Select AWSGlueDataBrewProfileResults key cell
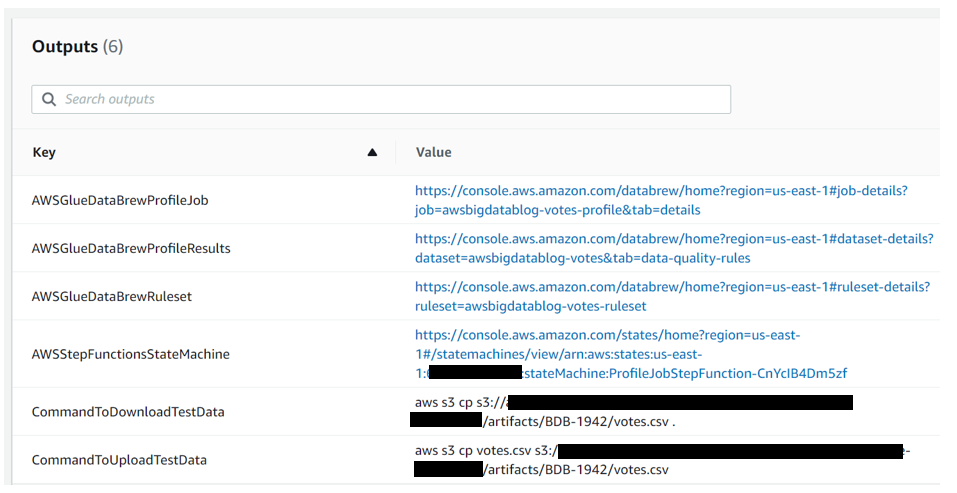The width and height of the screenshot is (957, 493). click(131, 248)
